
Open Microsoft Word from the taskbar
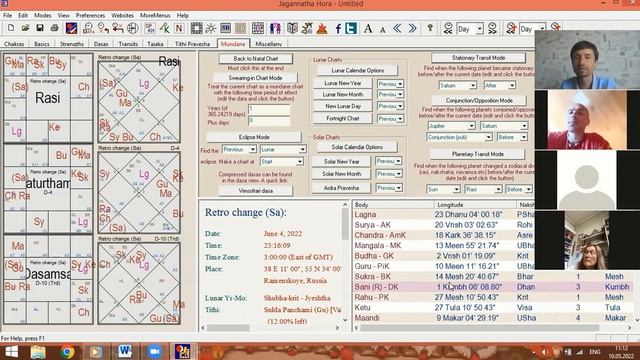click(x=124, y=352)
